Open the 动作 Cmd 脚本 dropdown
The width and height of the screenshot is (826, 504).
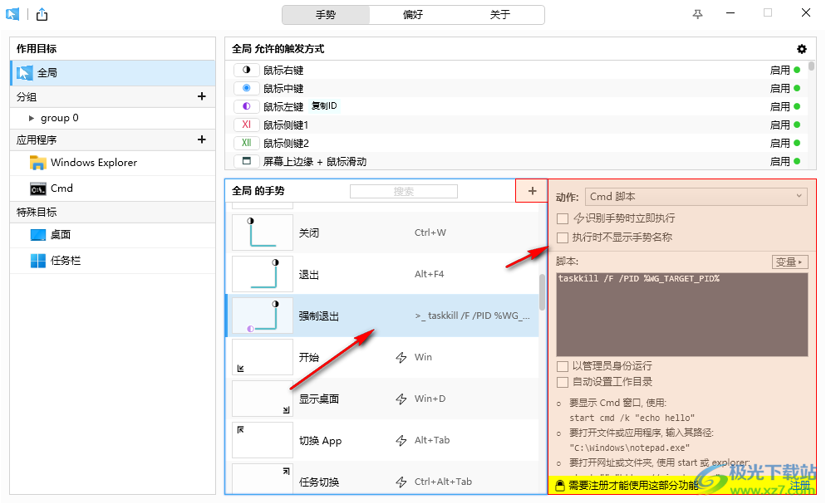pyautogui.click(x=696, y=196)
